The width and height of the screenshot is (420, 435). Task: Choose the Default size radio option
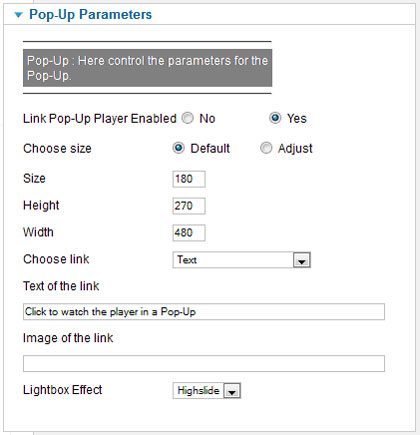pos(179,148)
